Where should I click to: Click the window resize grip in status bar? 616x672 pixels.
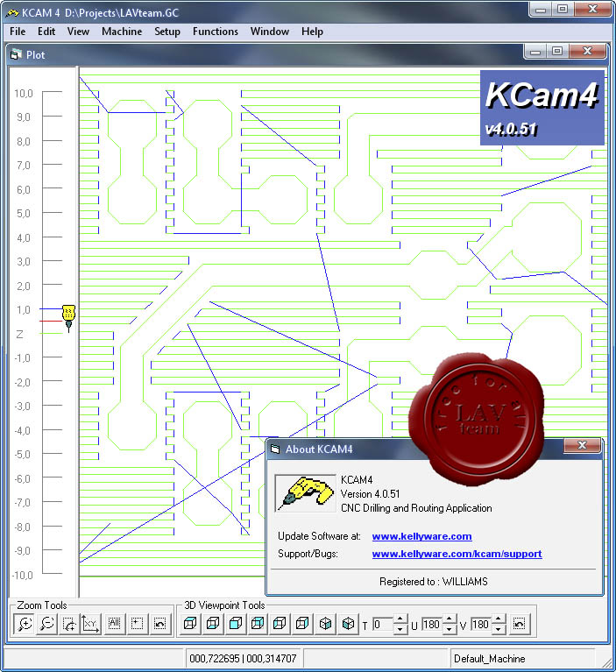pyautogui.click(x=608, y=663)
